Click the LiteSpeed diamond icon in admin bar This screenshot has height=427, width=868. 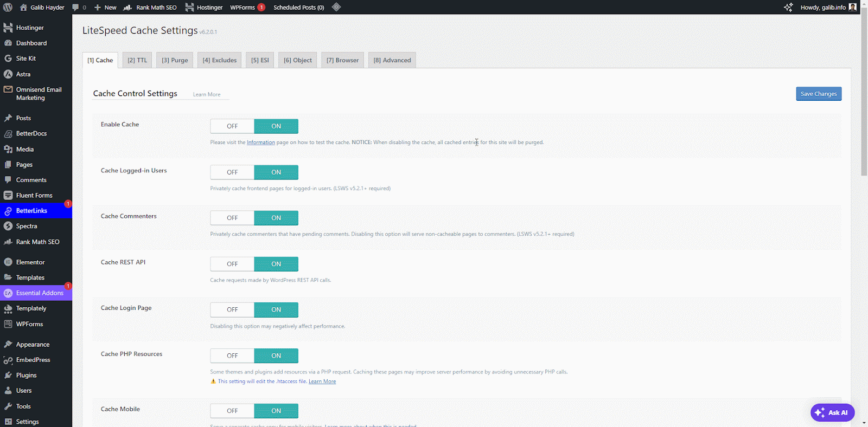pos(336,7)
